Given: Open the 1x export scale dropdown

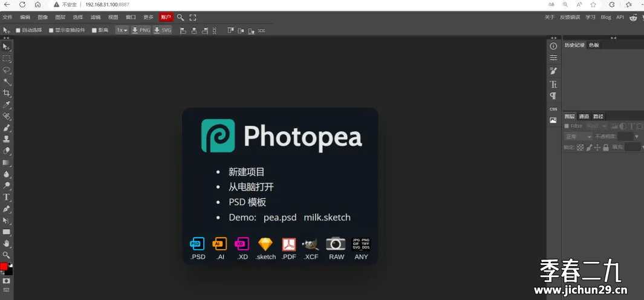Looking at the screenshot, I should pyautogui.click(x=122, y=30).
